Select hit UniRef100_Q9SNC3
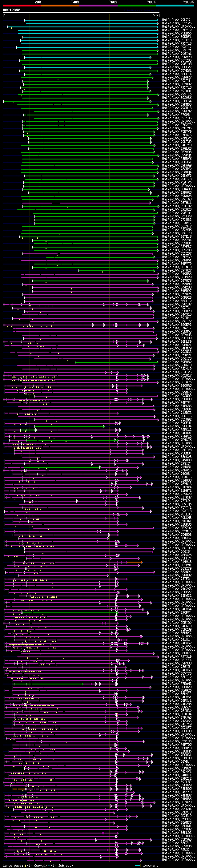 click(177, 352)
